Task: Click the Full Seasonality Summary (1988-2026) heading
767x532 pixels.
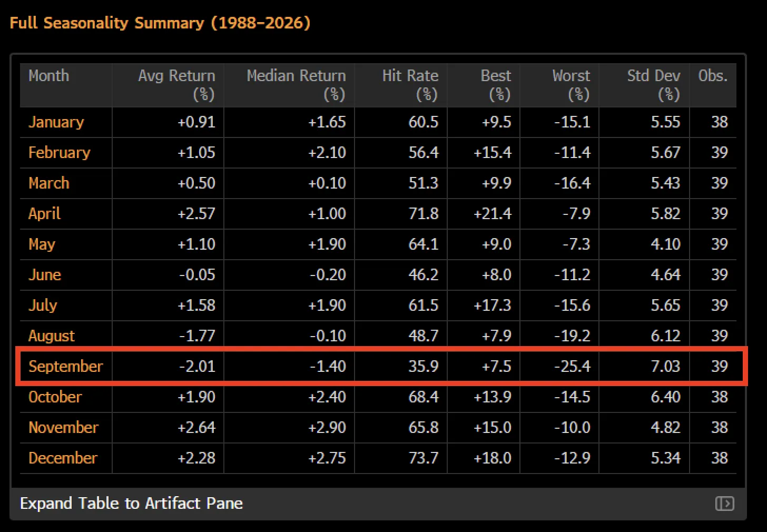Action: point(160,23)
